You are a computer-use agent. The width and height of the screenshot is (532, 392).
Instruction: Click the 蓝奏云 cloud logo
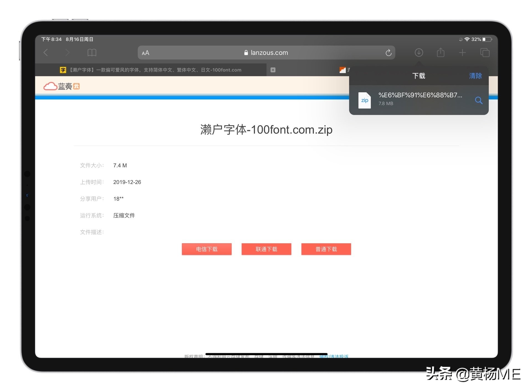(62, 86)
